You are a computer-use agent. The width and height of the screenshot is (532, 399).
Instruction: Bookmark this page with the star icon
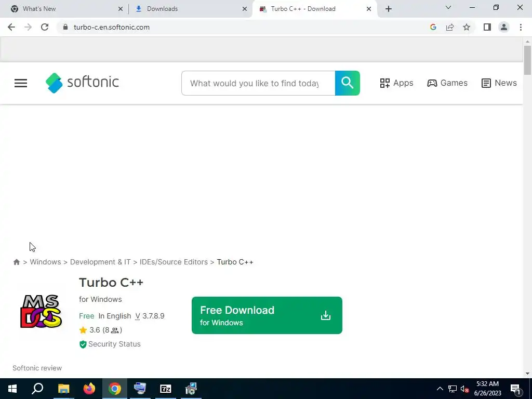pos(467,27)
